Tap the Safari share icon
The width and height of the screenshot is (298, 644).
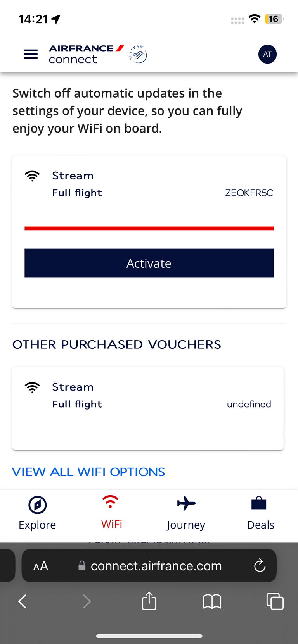tap(149, 601)
